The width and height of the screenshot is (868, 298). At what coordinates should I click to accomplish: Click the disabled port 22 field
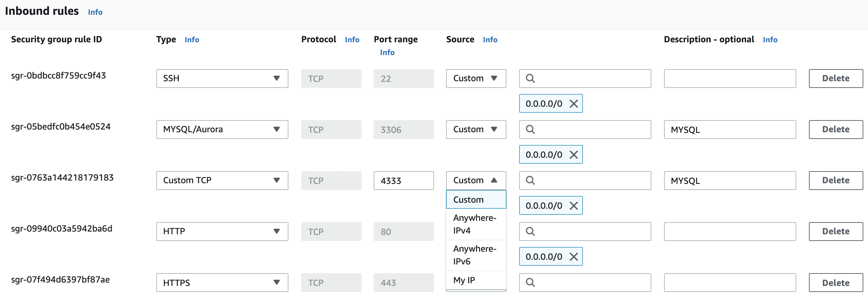[404, 79]
